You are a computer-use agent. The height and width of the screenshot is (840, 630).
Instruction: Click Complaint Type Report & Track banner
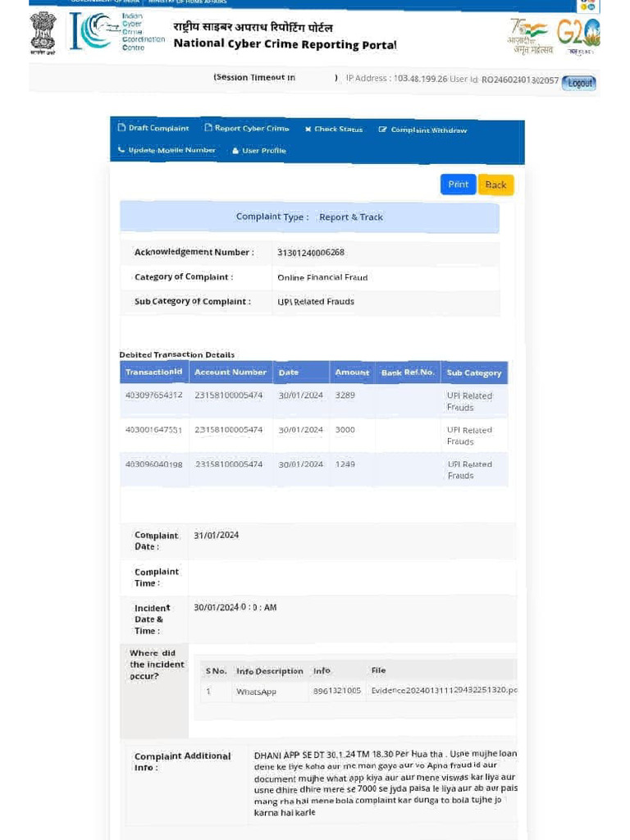click(x=309, y=217)
